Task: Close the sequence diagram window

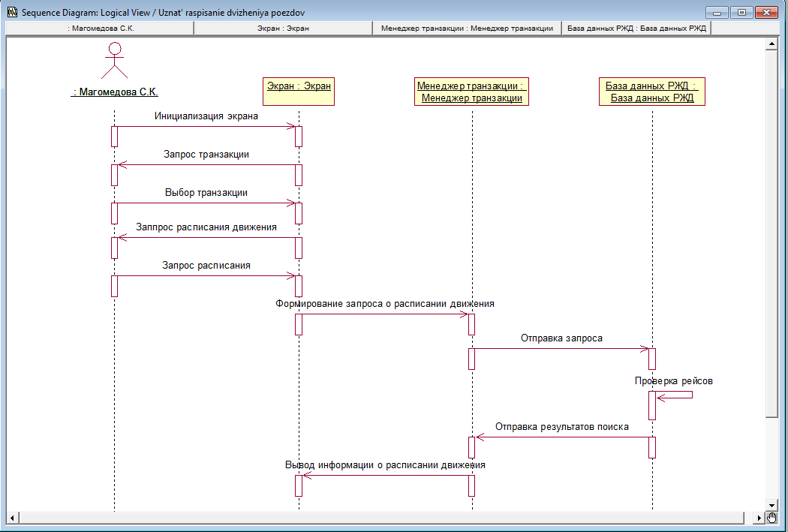Action: pos(766,13)
